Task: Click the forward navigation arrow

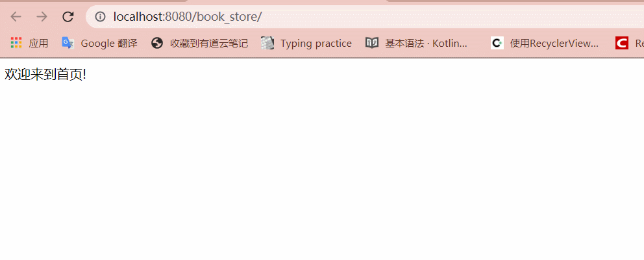Action: click(x=42, y=16)
